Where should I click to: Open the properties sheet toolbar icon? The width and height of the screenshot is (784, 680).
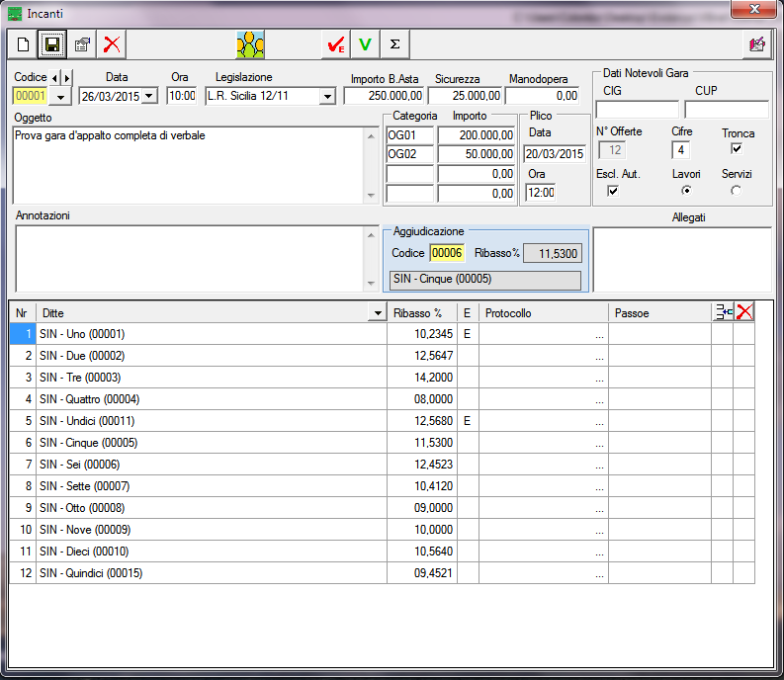click(82, 44)
